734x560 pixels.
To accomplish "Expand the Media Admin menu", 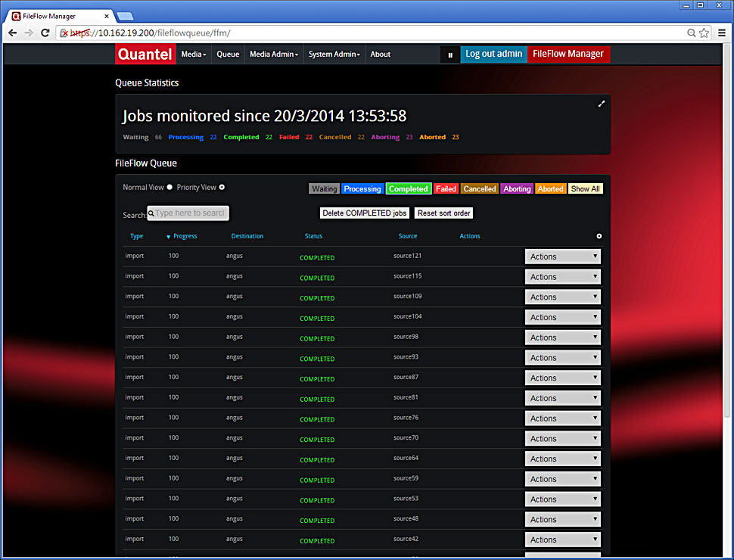I will coord(273,54).
